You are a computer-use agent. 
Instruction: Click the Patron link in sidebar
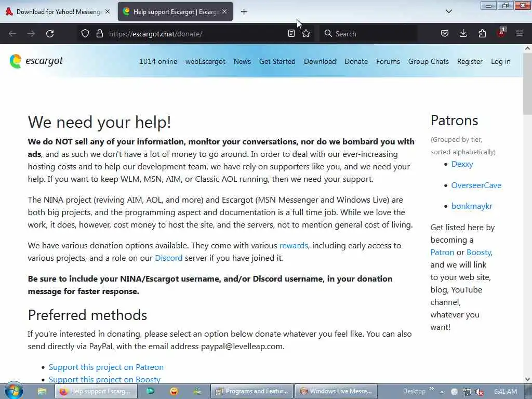(x=442, y=252)
